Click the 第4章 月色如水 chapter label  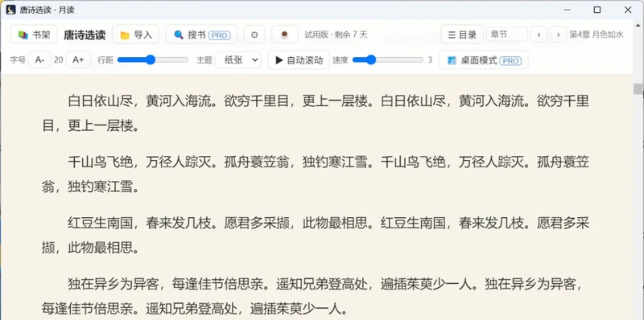point(596,35)
